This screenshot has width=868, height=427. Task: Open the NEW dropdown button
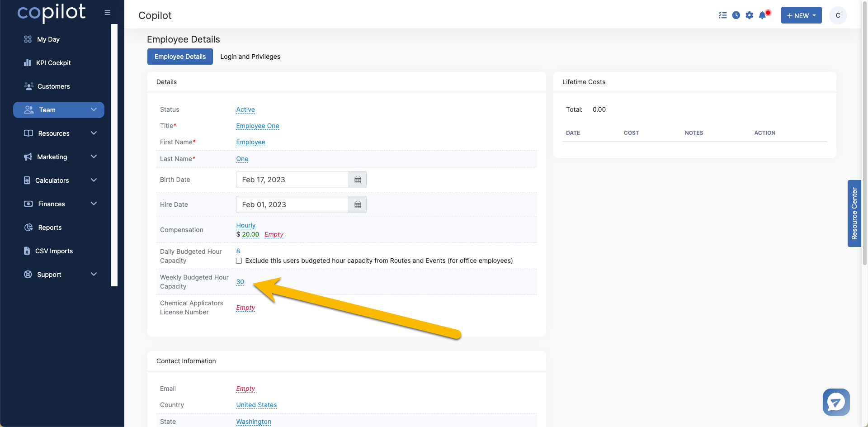tap(801, 15)
